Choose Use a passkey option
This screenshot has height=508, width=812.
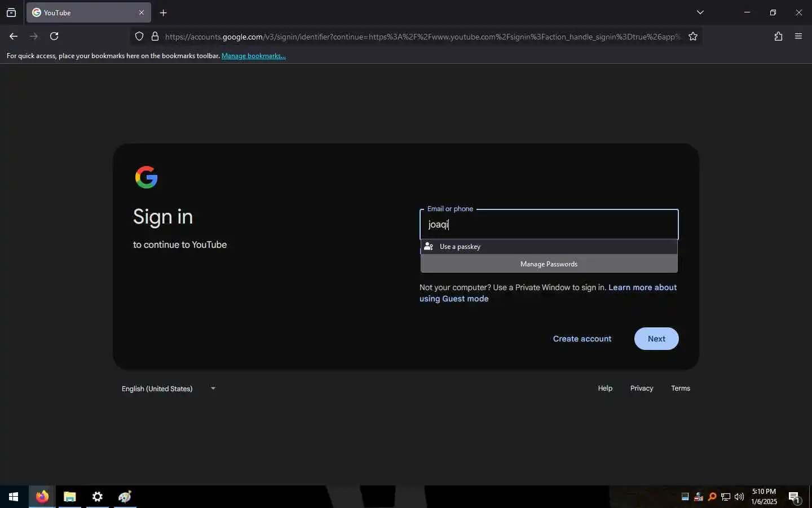click(549, 247)
